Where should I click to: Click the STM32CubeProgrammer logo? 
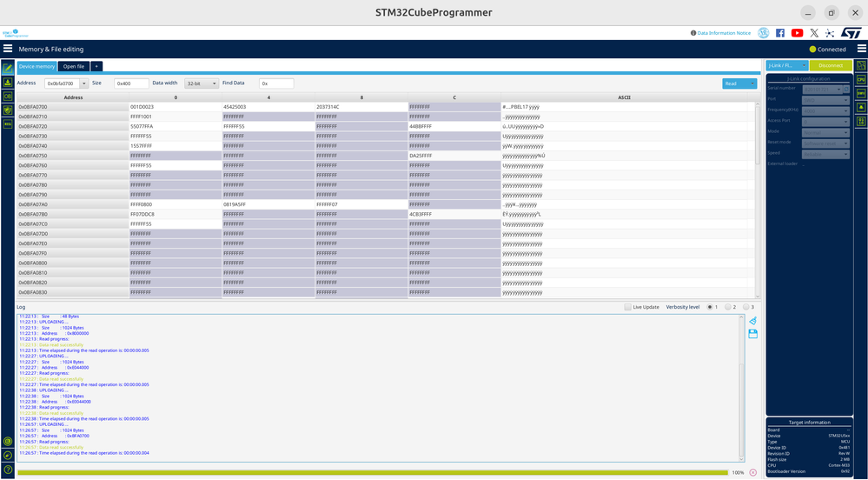tap(16, 33)
